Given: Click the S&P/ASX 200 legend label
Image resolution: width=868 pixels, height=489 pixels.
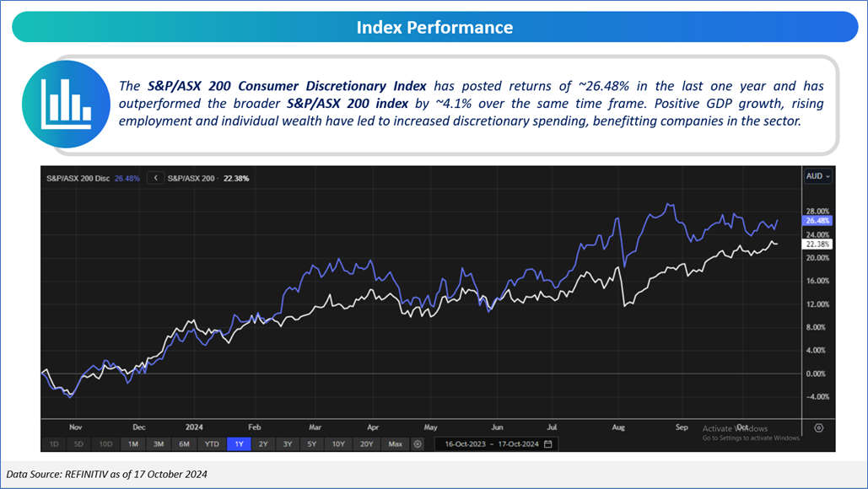Looking at the screenshot, I should pyautogui.click(x=191, y=179).
